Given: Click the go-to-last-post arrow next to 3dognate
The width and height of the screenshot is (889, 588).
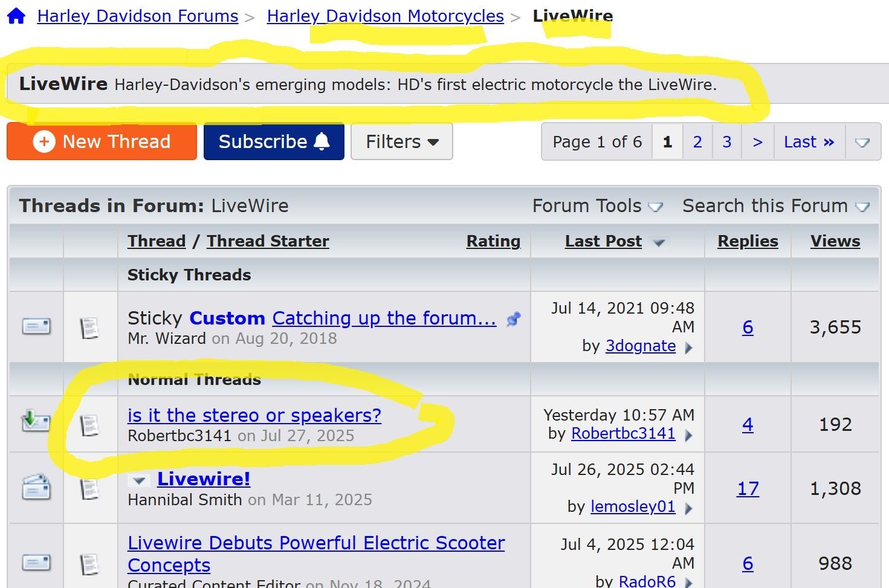Looking at the screenshot, I should (688, 347).
